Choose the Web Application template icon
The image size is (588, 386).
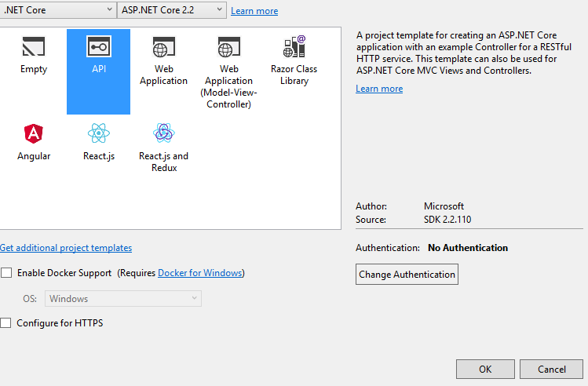(164, 47)
